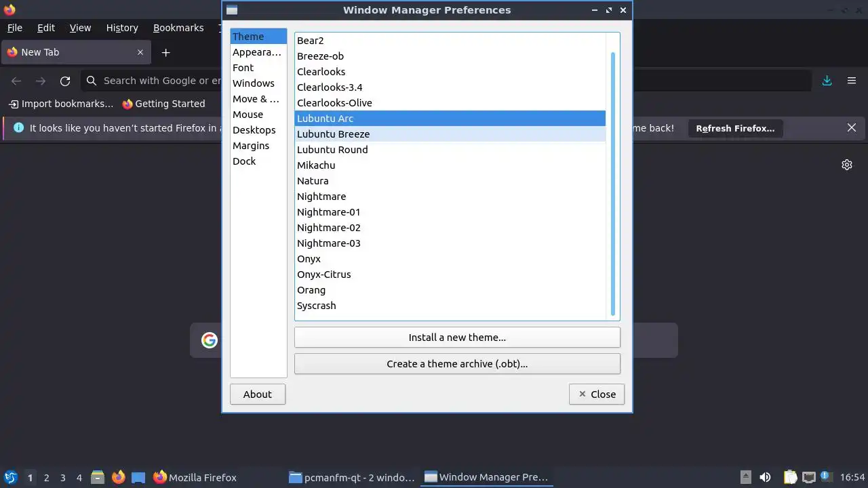
Task: Open the Firefox Bookmarks menu
Action: (178, 28)
